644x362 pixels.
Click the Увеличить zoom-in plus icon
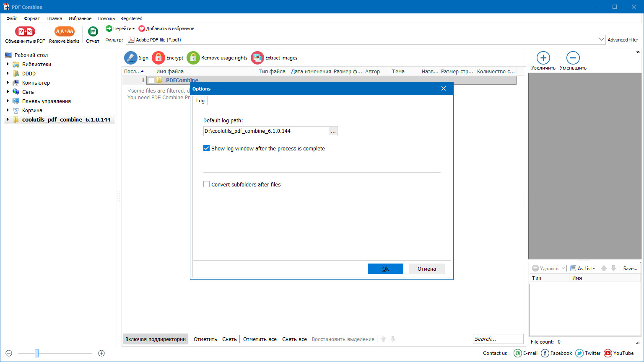pos(543,58)
